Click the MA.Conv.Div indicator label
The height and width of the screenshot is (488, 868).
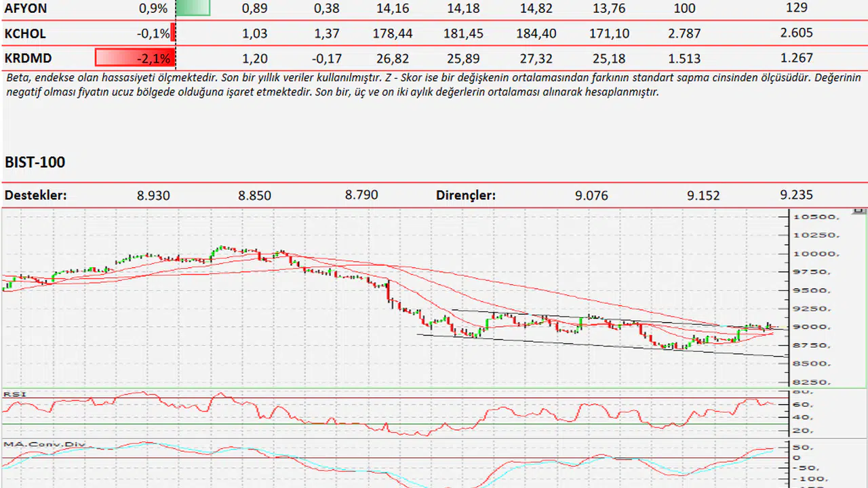tap(45, 445)
